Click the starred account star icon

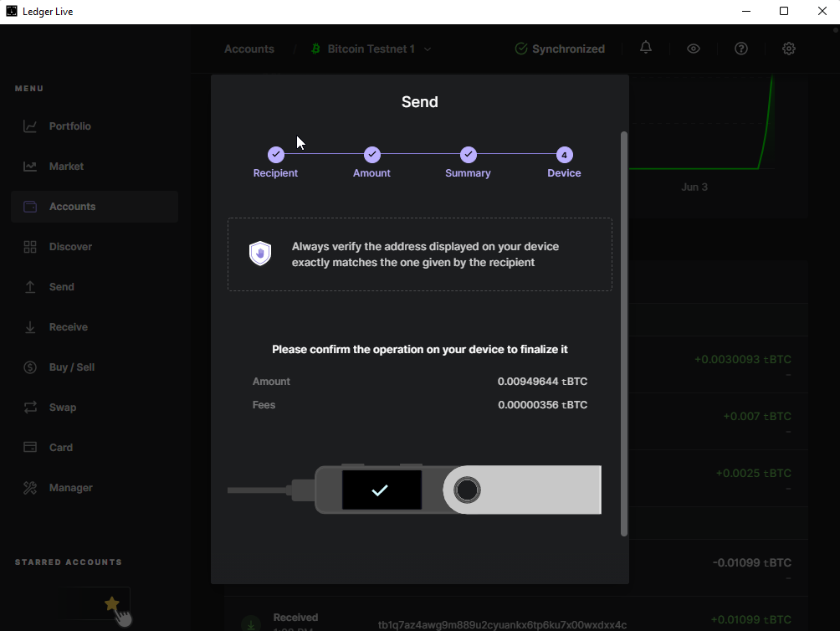click(x=111, y=603)
